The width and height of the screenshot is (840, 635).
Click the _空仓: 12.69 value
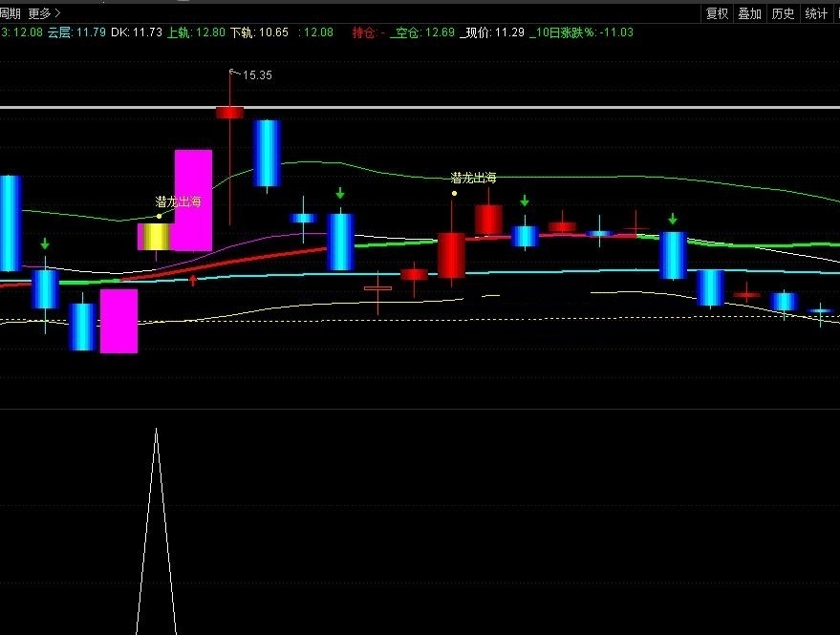click(422, 32)
